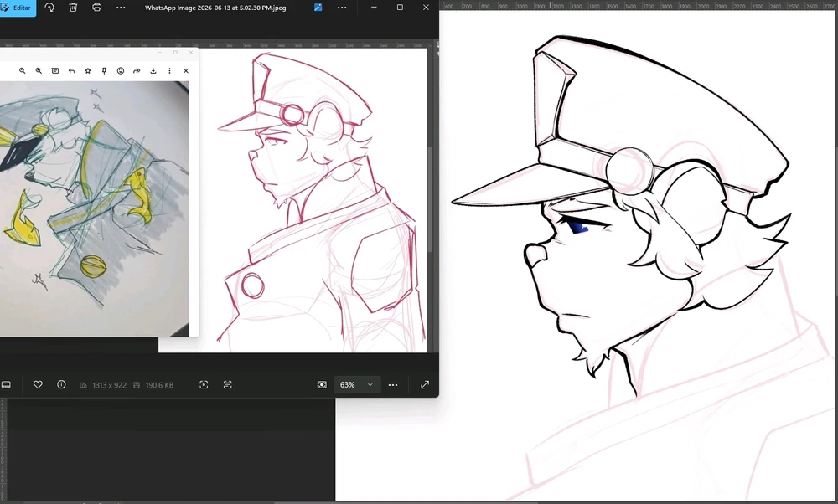Open the more options menu beside print

pos(121,8)
